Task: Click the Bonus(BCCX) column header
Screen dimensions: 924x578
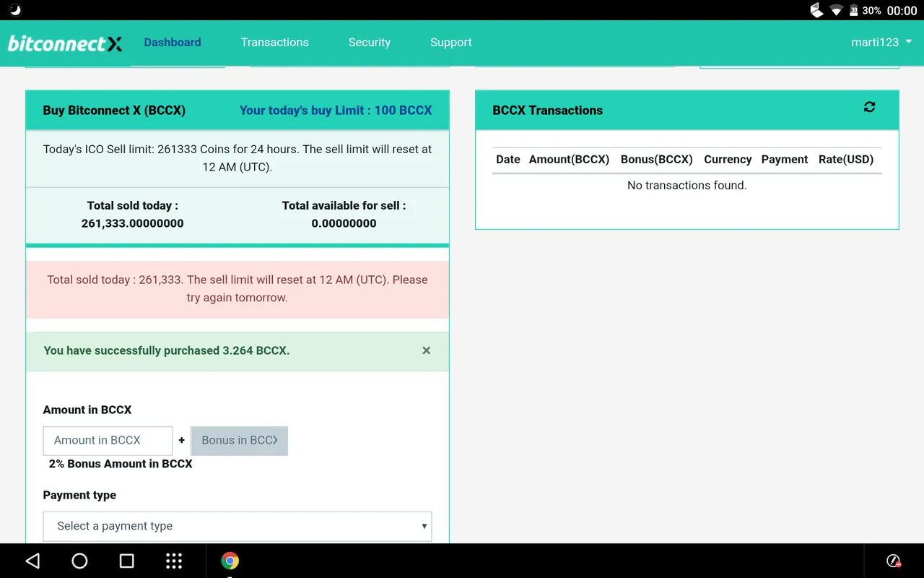Action: [x=656, y=160]
